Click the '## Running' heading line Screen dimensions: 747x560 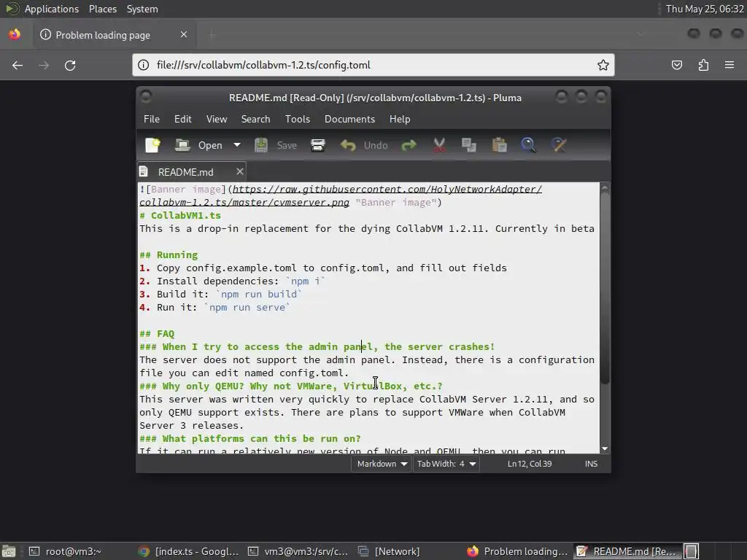[169, 254]
